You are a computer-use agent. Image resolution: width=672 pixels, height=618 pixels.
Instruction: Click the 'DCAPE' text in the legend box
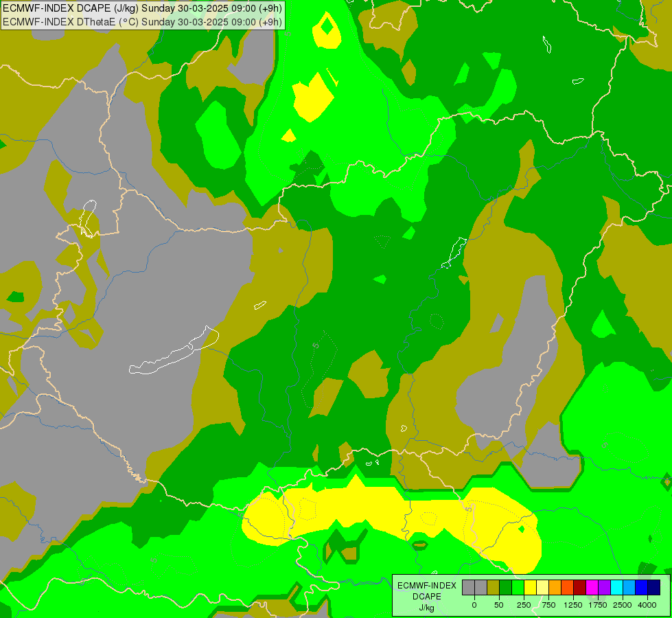click(427, 597)
